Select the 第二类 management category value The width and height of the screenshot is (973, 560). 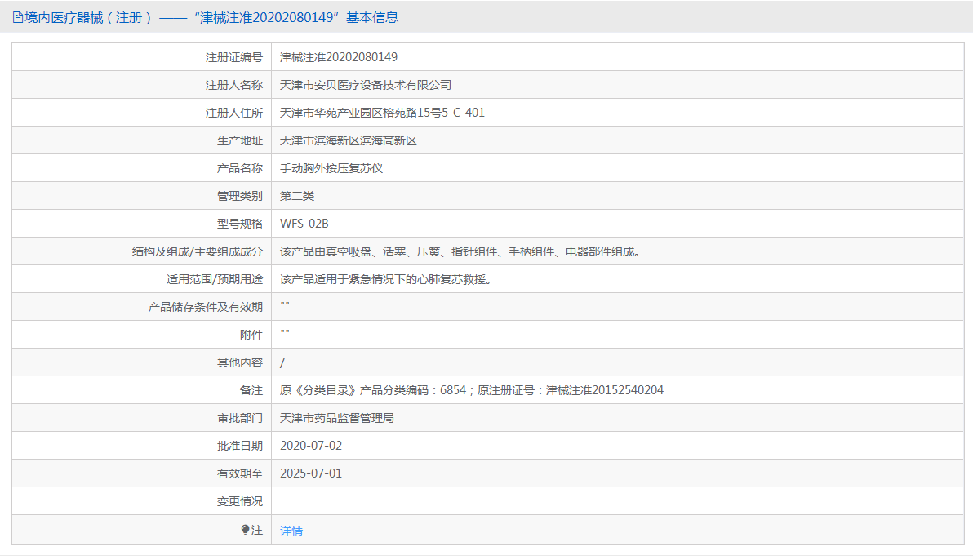pos(296,196)
